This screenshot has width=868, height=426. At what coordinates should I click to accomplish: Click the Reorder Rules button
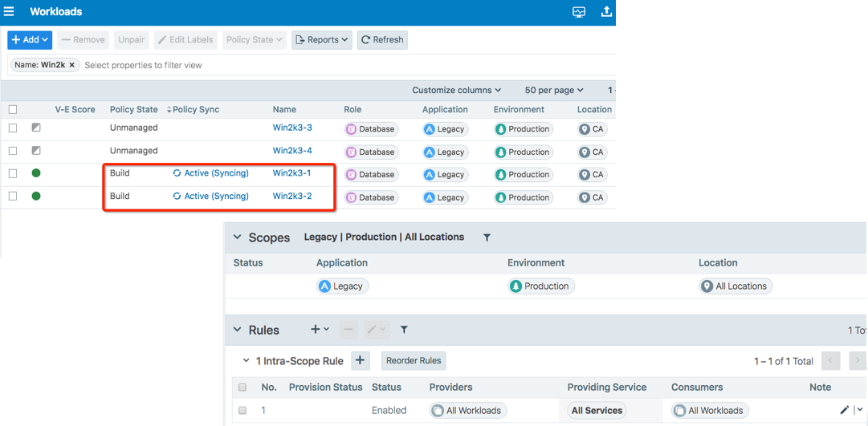414,361
